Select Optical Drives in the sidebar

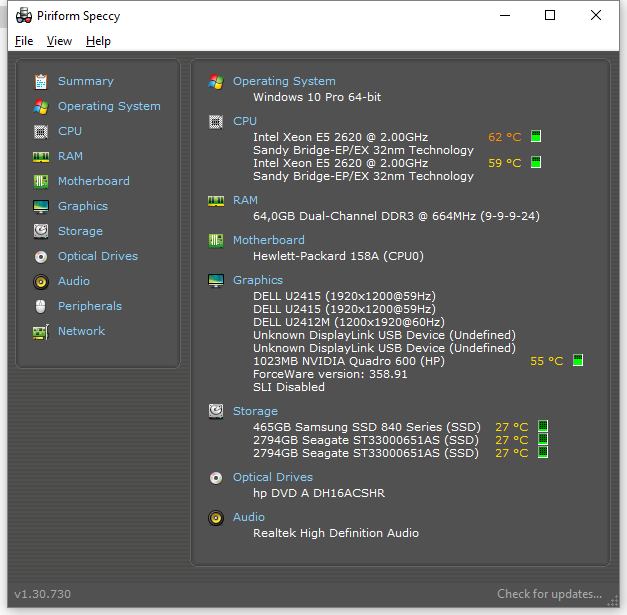98,256
